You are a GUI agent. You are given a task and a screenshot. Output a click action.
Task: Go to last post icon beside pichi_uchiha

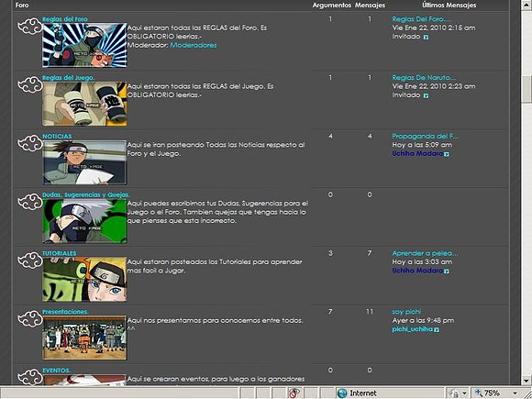click(437, 330)
